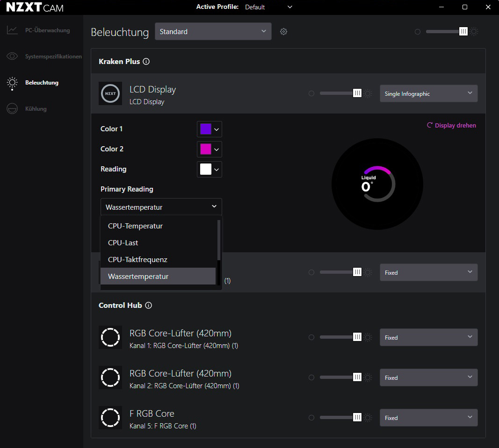
Task: Rotate the display with Display drehen
Action: click(451, 125)
